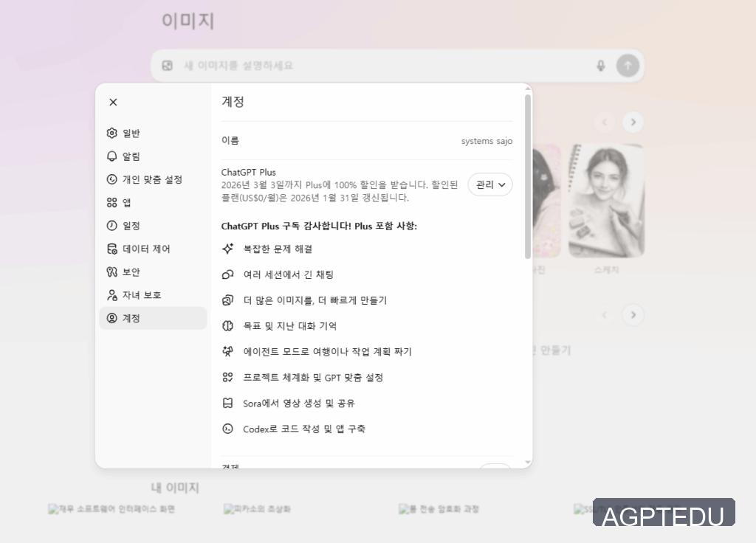Click the sparkle icon for 복잡한 문제 해결
This screenshot has width=756, height=543.
pyautogui.click(x=227, y=249)
